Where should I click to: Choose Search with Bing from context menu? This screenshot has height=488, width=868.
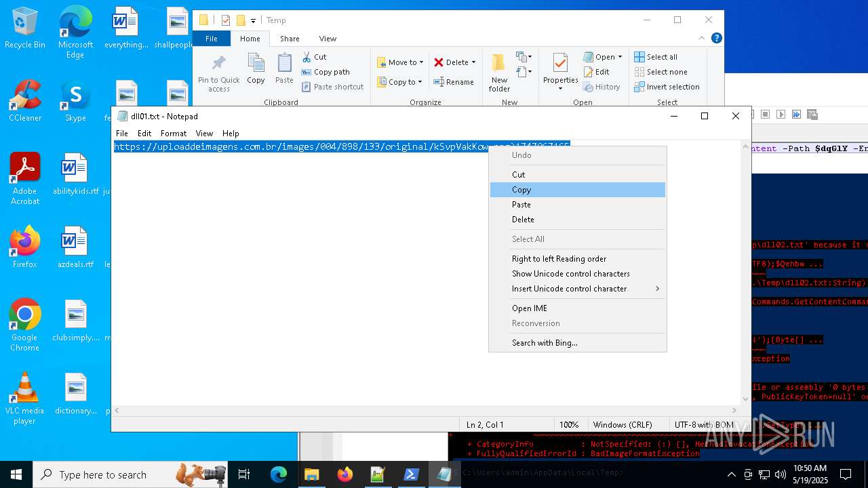point(578,343)
